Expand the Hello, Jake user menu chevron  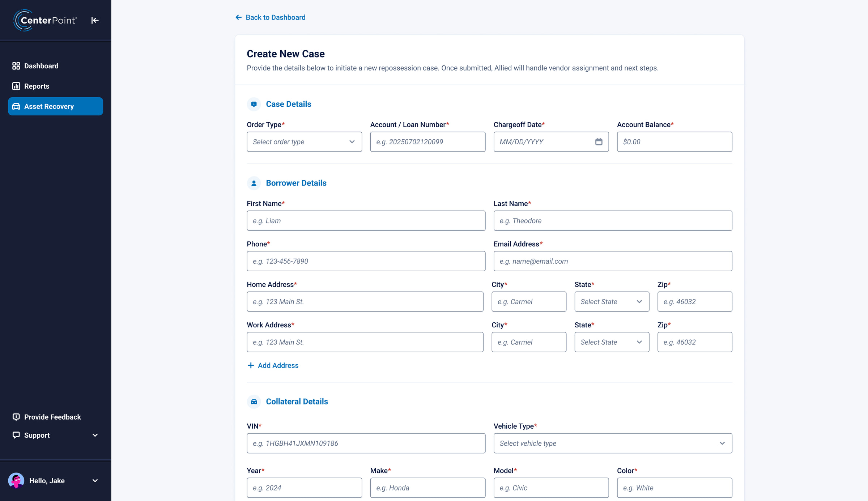[x=95, y=480]
